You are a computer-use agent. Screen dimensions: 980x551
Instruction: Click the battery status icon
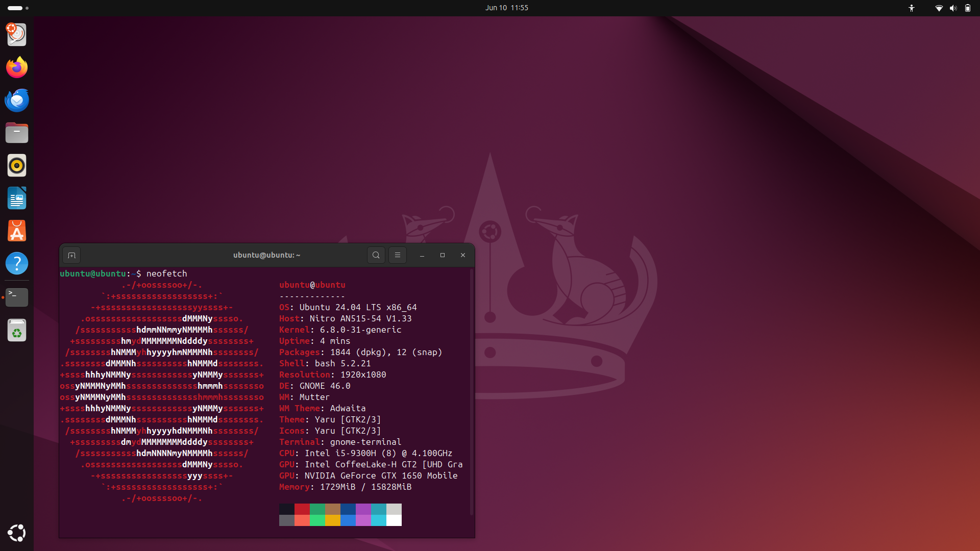pyautogui.click(x=968, y=8)
